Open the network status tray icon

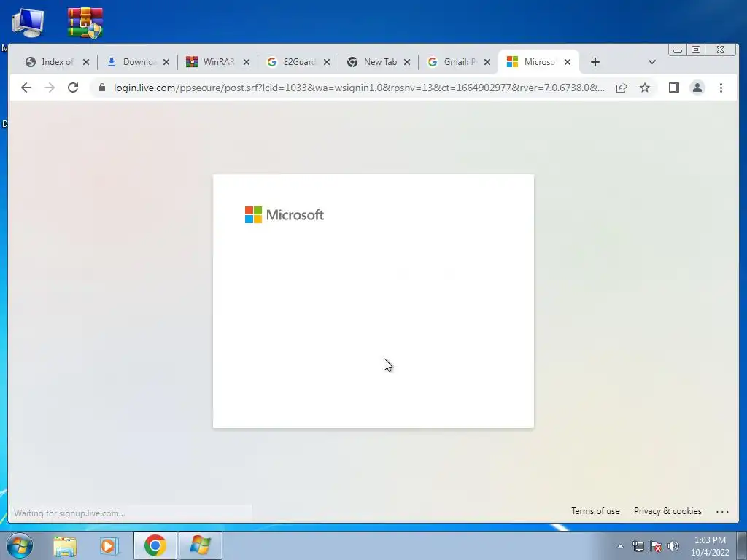(x=638, y=546)
